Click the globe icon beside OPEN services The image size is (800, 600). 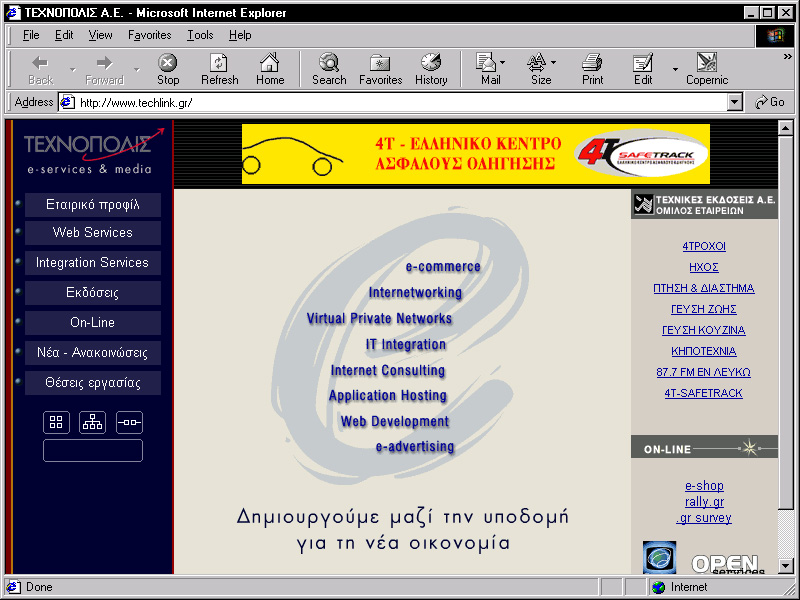tap(659, 557)
